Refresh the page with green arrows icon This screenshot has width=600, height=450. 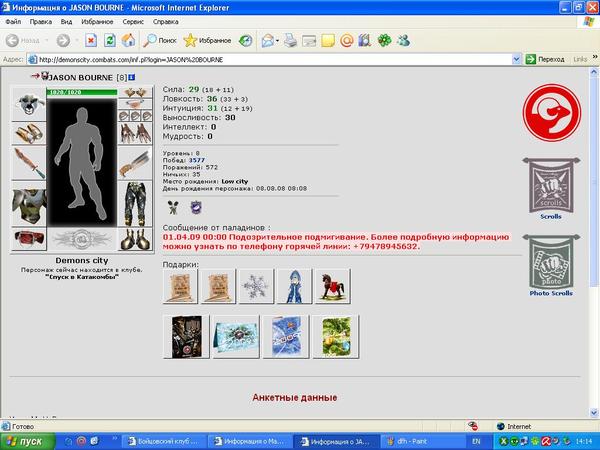pyautogui.click(x=110, y=40)
